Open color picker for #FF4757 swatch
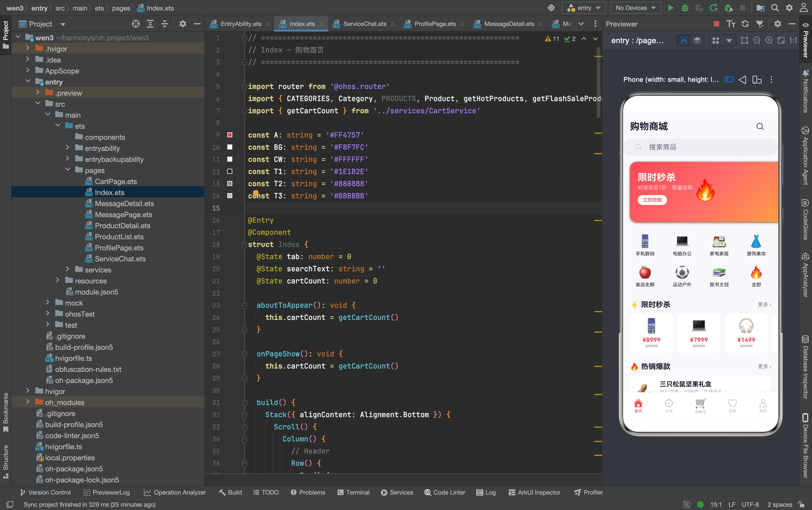Image resolution: width=812 pixels, height=510 pixels. coord(230,135)
